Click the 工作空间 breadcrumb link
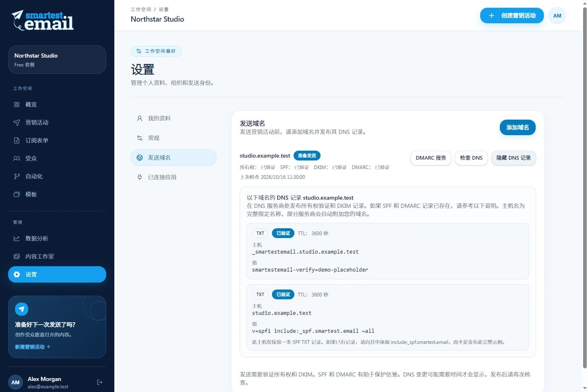588x392 pixels. (x=141, y=9)
